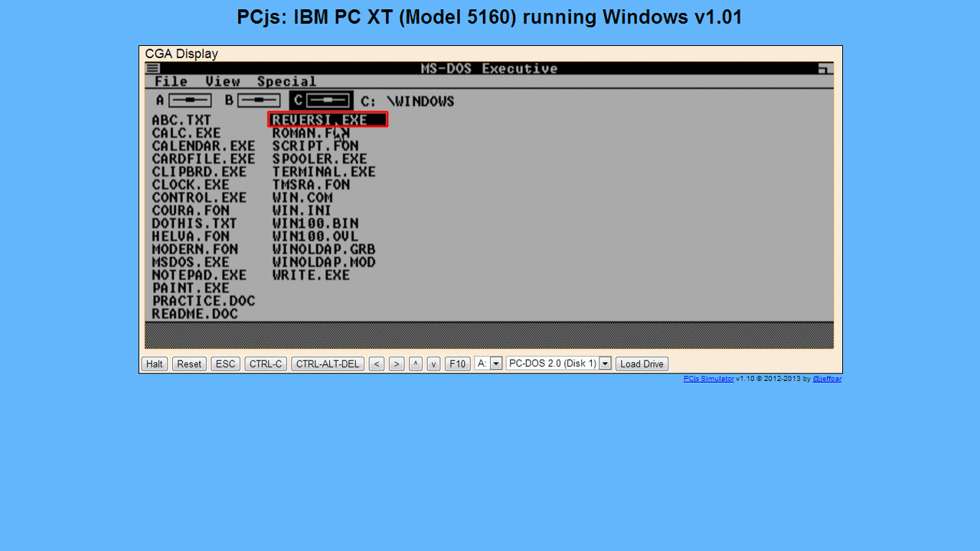The image size is (980, 551).
Task: Select DOTHIS.TXT file
Action: click(194, 224)
